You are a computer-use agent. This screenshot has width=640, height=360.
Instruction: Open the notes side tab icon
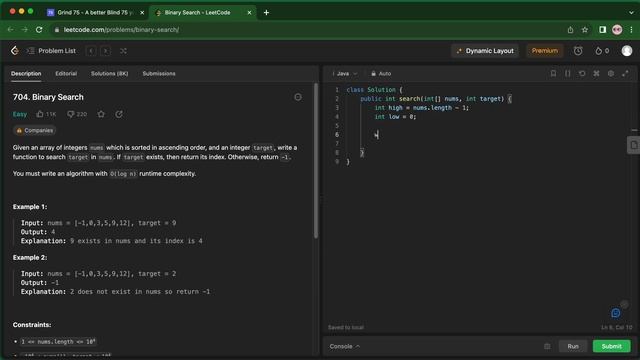(x=633, y=145)
